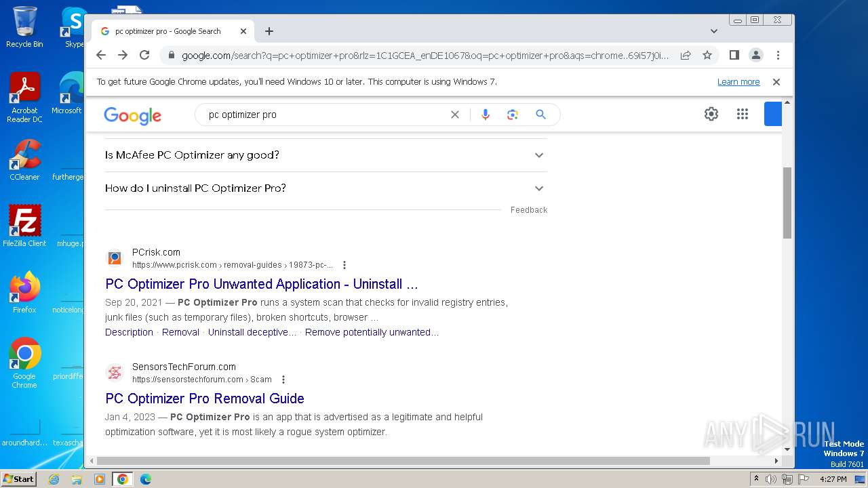Image resolution: width=868 pixels, height=488 pixels.
Task: Submit search with magnifier icon
Action: click(x=540, y=115)
